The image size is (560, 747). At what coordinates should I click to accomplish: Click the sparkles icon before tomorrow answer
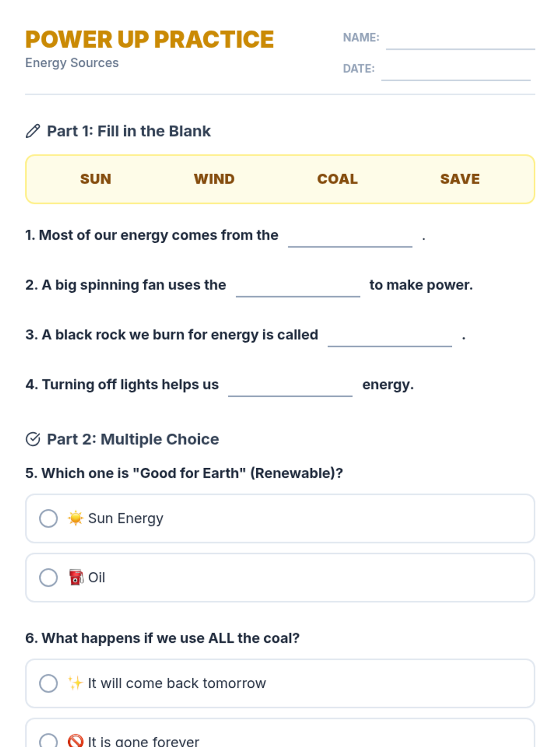click(x=75, y=683)
